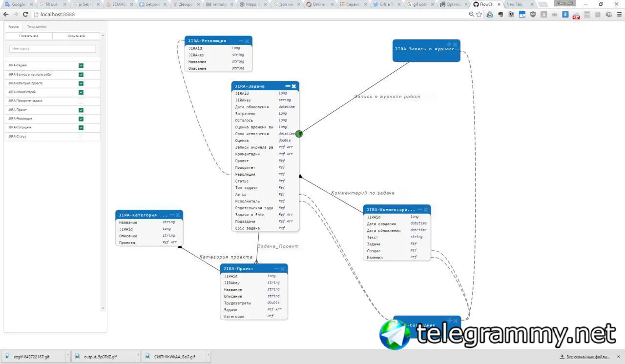Close the JIRA-Комментарий node
Viewport: 625px width, 364px height.
tap(426, 209)
